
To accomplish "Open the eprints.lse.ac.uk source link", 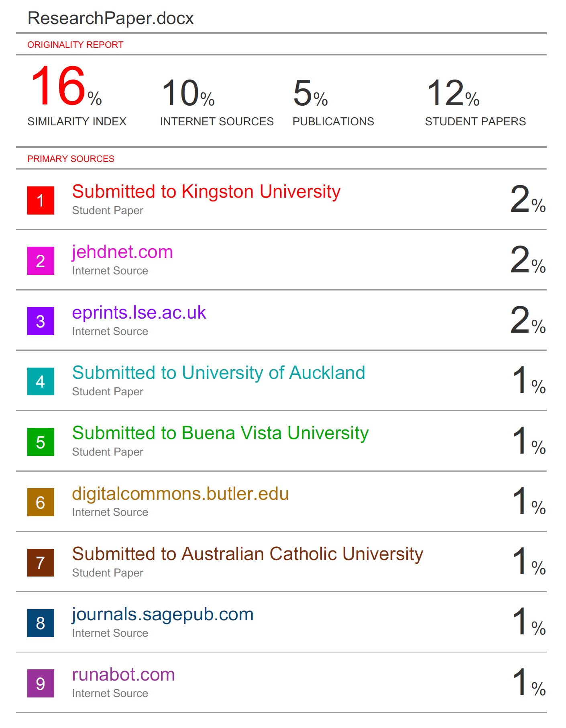I will click(x=139, y=313).
